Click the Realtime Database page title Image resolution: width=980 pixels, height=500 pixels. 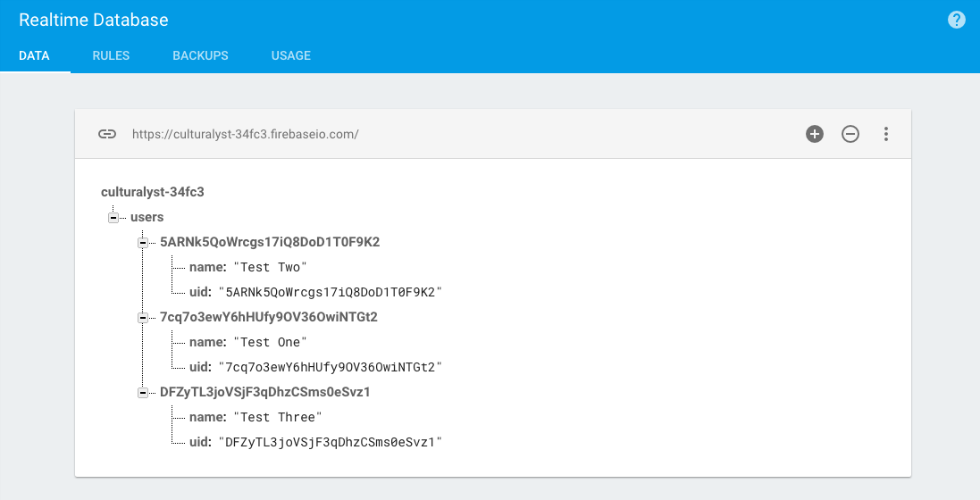tap(94, 20)
